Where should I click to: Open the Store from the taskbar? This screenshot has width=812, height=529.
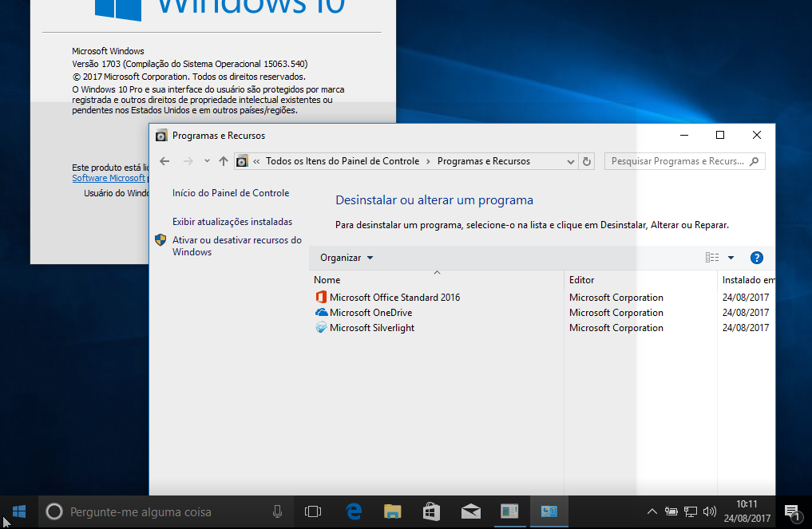(x=431, y=512)
